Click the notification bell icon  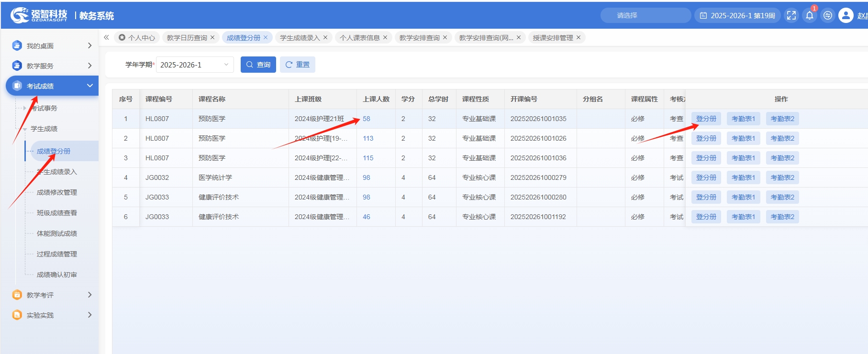pos(809,15)
